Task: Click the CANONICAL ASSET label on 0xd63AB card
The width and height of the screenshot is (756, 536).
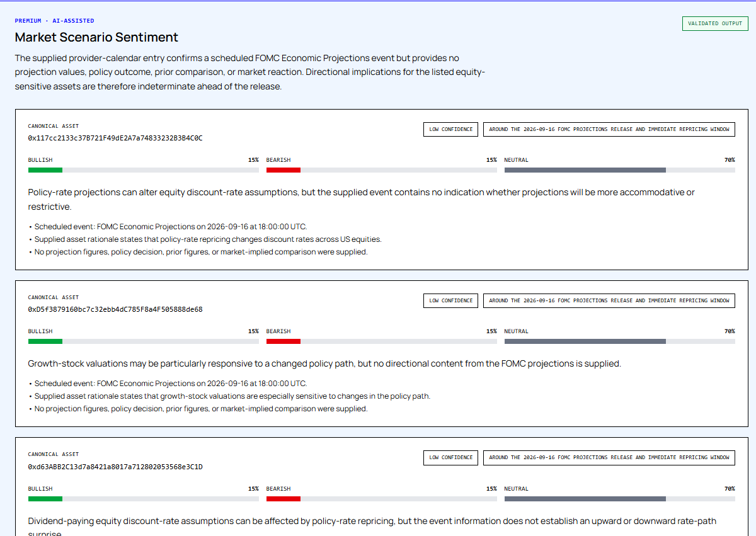Action: click(54, 454)
